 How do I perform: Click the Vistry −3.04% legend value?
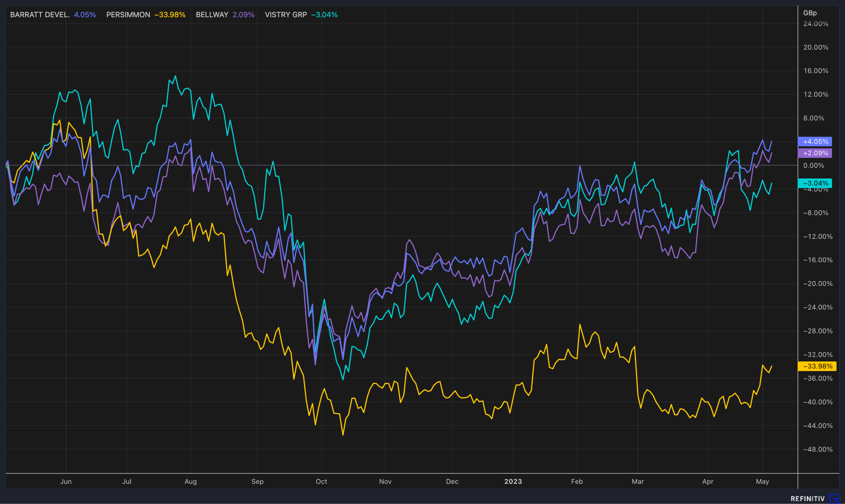click(324, 15)
